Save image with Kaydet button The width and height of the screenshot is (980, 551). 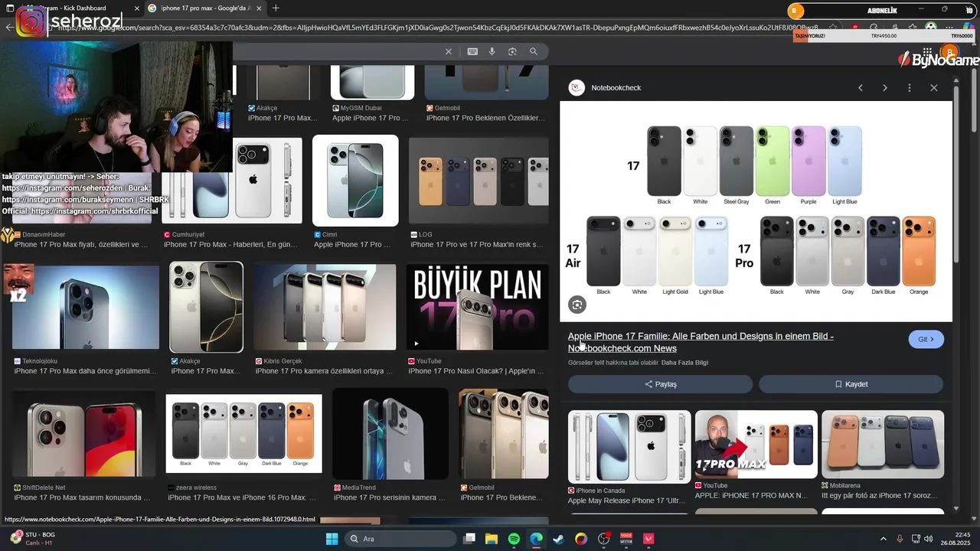(851, 384)
